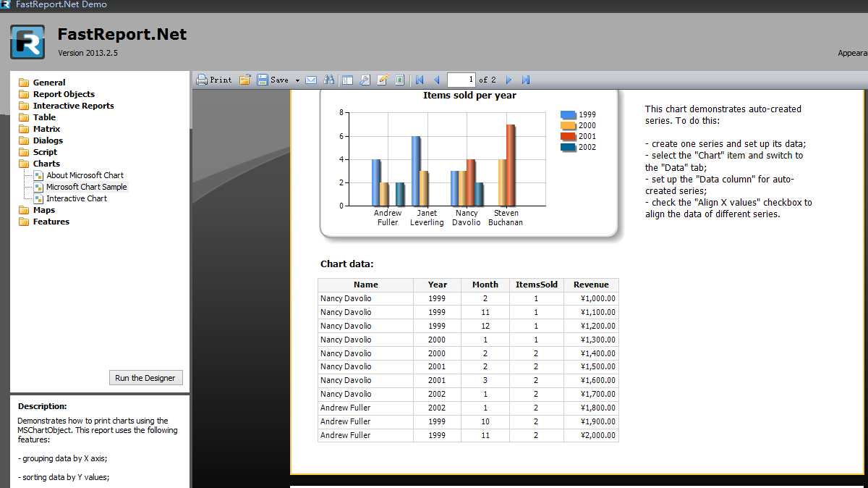The image size is (868, 488).
Task: Toggle the outline panel icon
Action: pyautogui.click(x=348, y=80)
